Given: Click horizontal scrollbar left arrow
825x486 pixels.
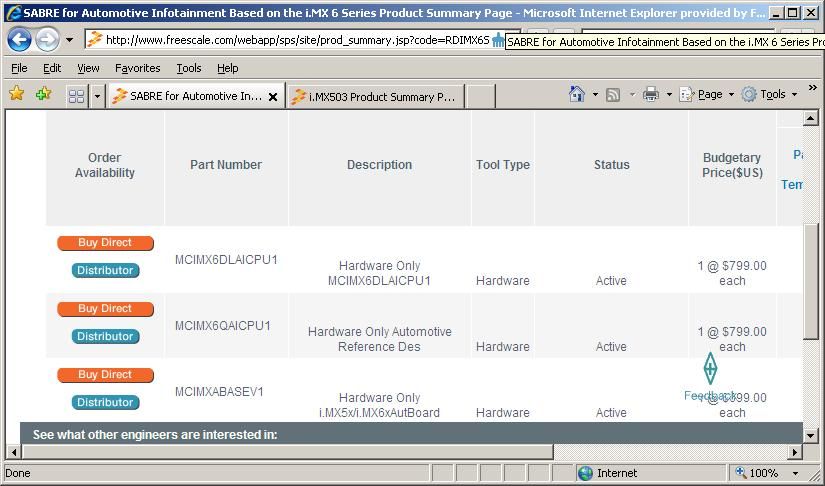Looking at the screenshot, I should tap(14, 451).
